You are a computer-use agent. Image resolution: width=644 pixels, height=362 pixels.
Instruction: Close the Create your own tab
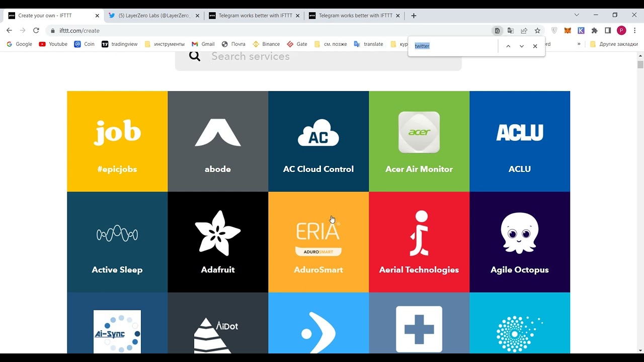[x=97, y=16]
